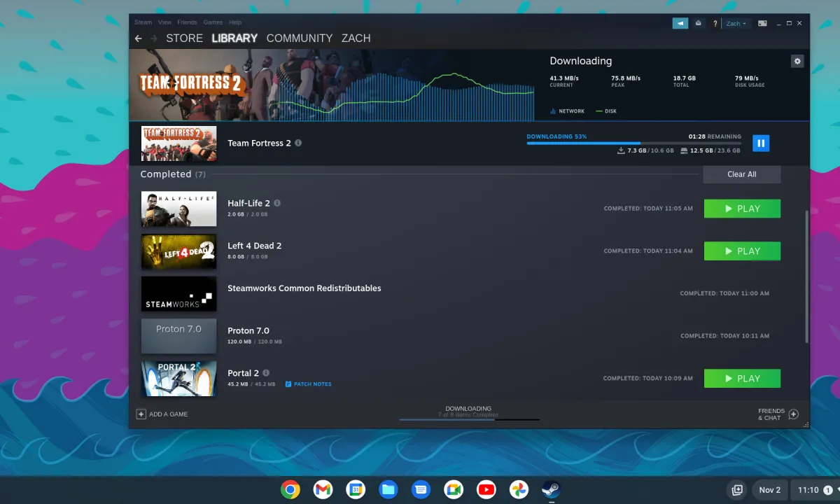Screen dimensions: 840x504
Task: Open the inbox envelope icon
Action: tap(699, 23)
